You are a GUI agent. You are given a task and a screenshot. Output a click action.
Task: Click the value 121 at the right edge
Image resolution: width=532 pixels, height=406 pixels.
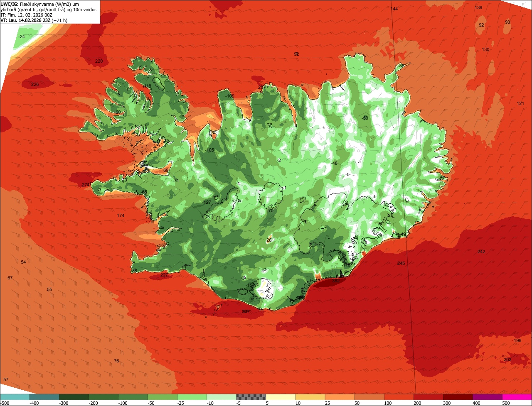pos(520,103)
